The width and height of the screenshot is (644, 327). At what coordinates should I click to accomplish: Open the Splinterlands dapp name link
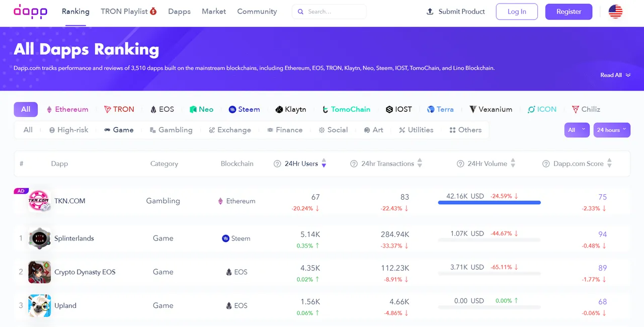pos(74,238)
